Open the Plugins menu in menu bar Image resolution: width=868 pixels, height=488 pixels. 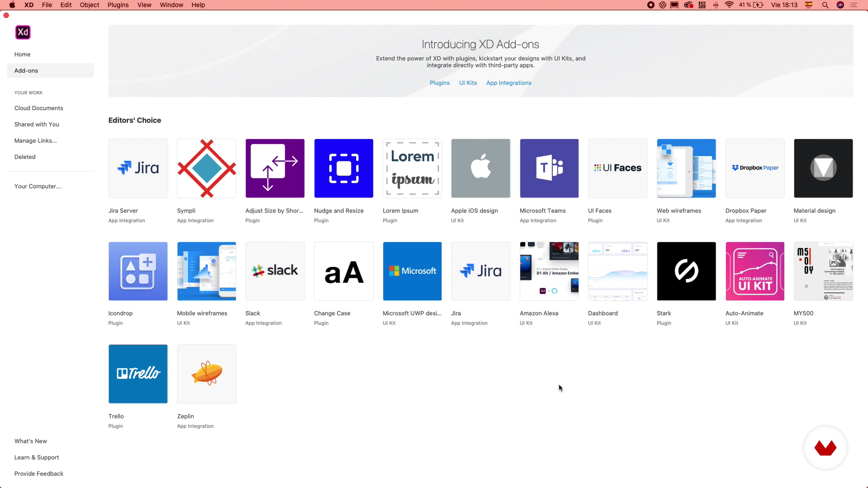point(118,5)
